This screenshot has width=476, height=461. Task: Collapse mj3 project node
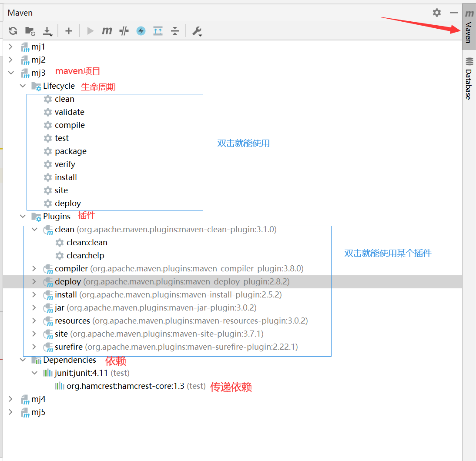tap(11, 73)
